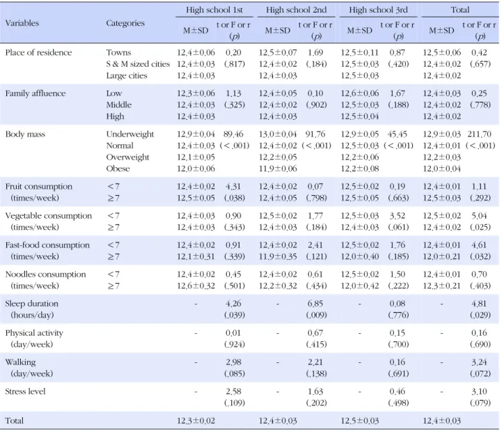504x432 pixels.
Task: Click the p-value (.025) in Vegetable consumption
Action: coord(480,227)
